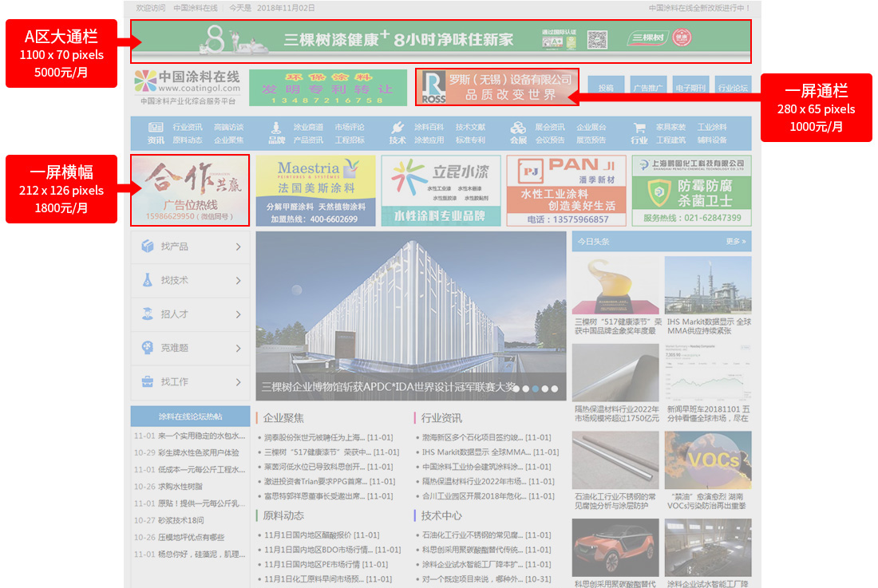Open forum post 压模地坪优点有哪些

(191, 538)
